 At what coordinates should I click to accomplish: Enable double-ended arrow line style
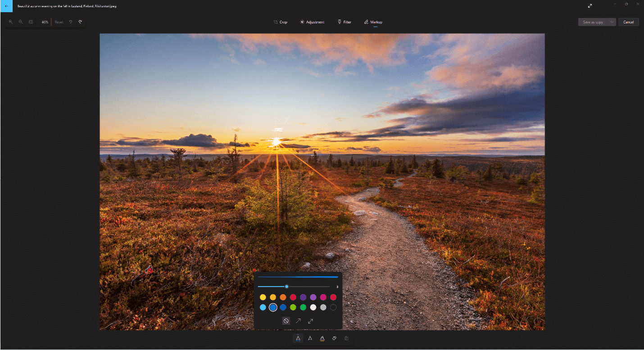[x=311, y=321]
